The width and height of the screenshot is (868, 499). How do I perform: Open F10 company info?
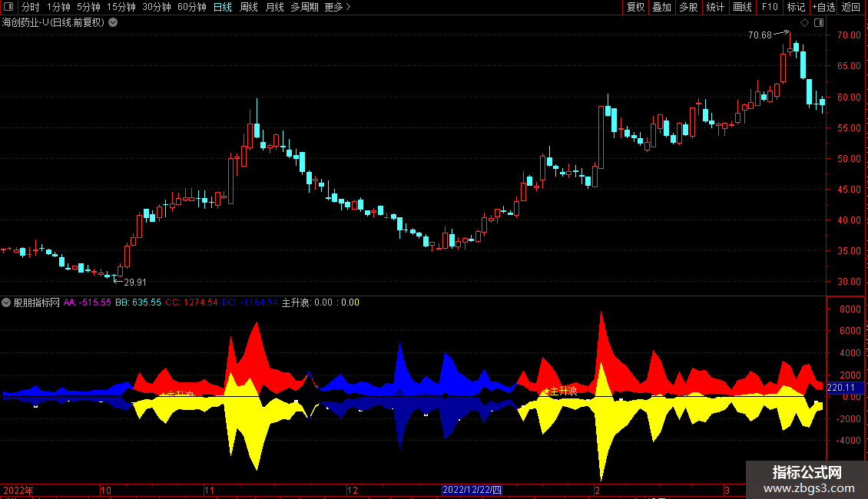pos(770,7)
